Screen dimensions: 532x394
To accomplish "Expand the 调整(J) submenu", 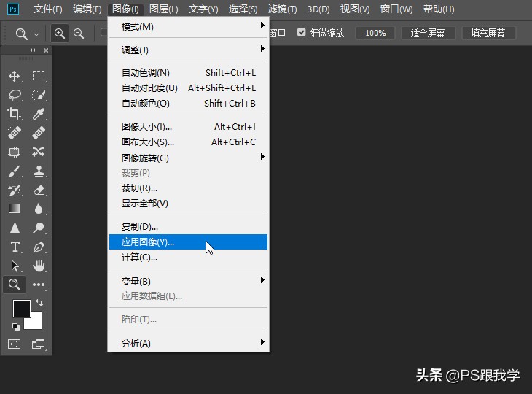I will pyautogui.click(x=188, y=50).
